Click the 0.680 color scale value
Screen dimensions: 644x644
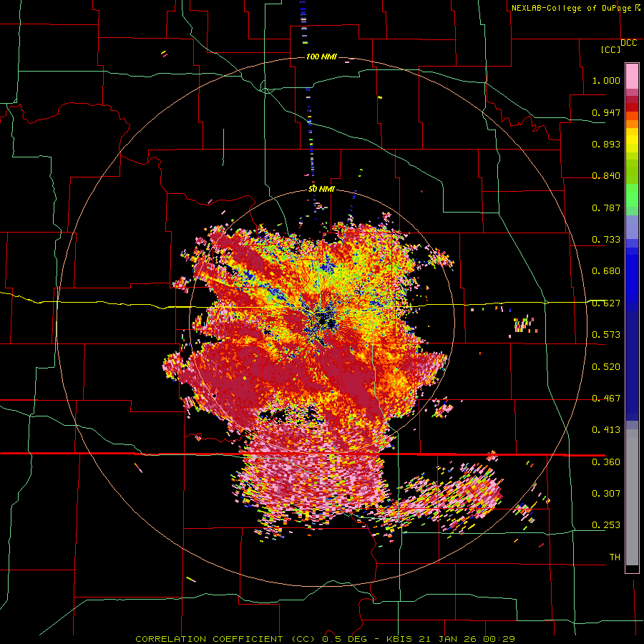(606, 271)
